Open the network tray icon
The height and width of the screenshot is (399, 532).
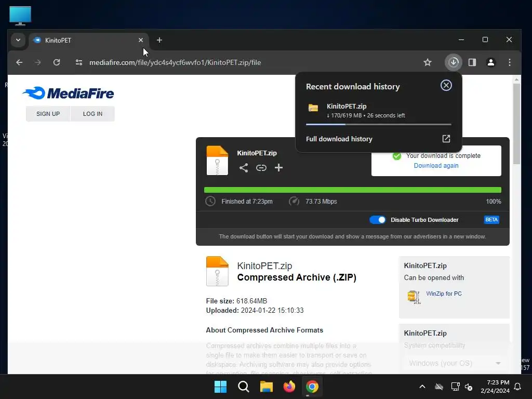pyautogui.click(x=455, y=387)
